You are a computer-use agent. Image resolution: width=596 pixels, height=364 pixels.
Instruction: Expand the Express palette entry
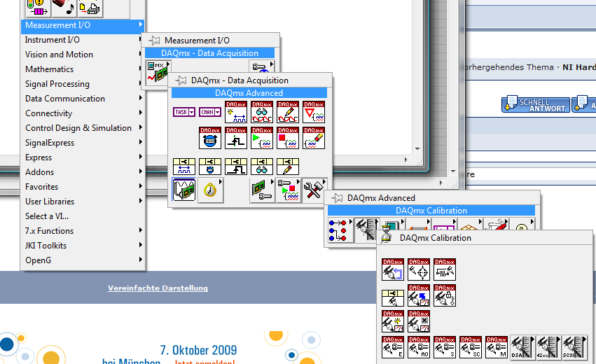[x=83, y=157]
